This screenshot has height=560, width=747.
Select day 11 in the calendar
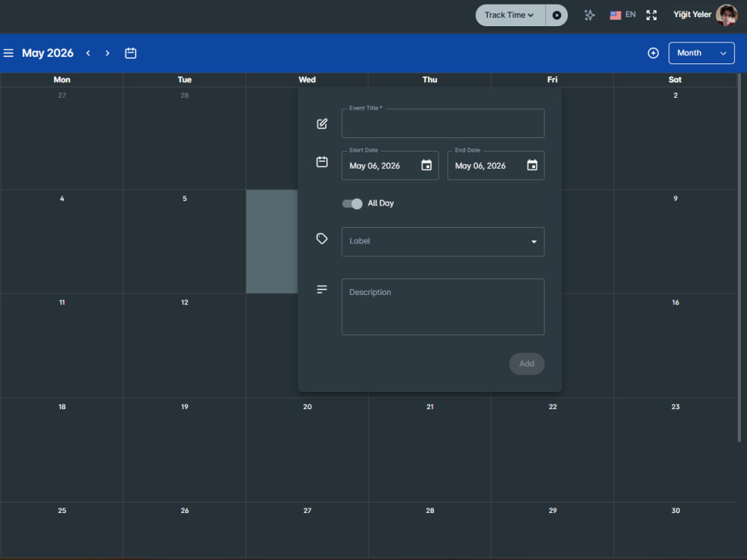pyautogui.click(x=62, y=302)
